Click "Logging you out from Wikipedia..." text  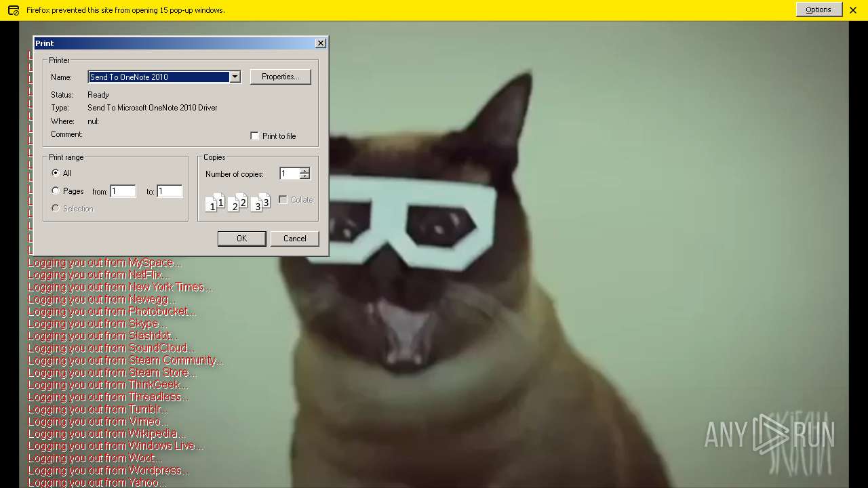point(106,434)
